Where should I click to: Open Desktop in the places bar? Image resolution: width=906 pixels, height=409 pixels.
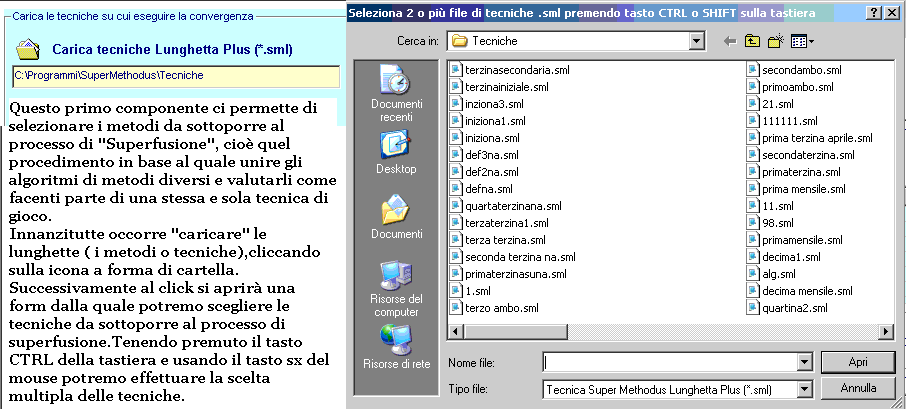[x=396, y=153]
